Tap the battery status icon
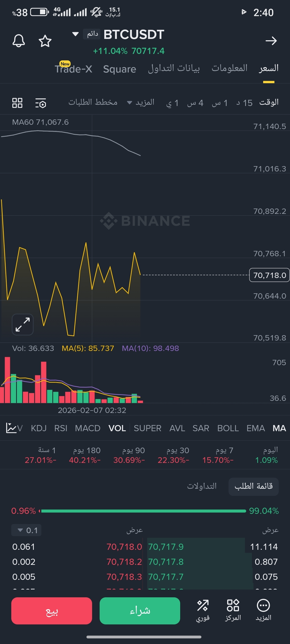The height and width of the screenshot is (644, 290). coord(39,12)
